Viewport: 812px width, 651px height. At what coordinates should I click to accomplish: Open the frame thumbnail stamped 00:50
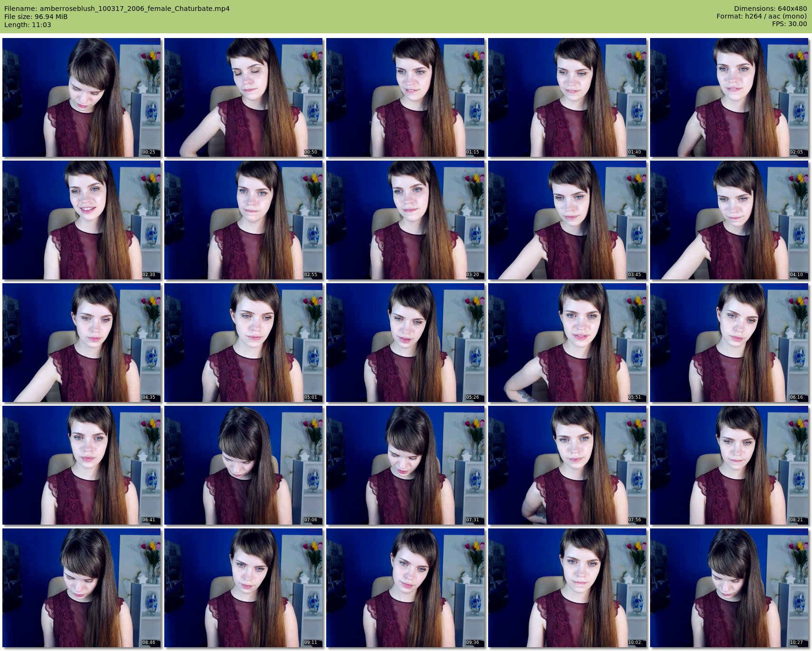[x=244, y=97]
